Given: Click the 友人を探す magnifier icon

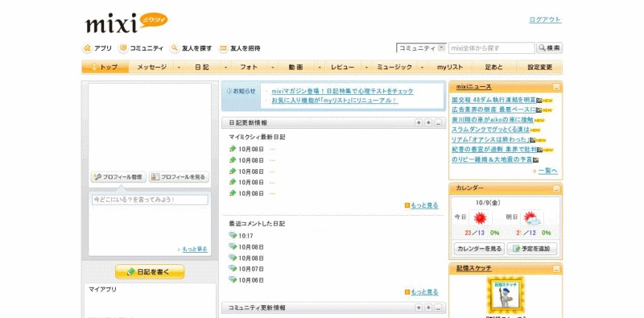Looking at the screenshot, I should [x=175, y=48].
